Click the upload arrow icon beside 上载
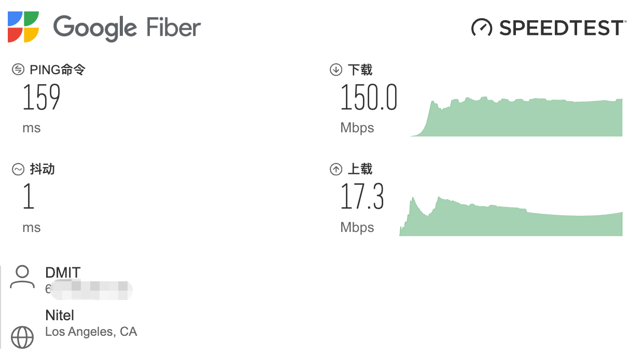Image resolution: width=644 pixels, height=355 pixels. (336, 169)
